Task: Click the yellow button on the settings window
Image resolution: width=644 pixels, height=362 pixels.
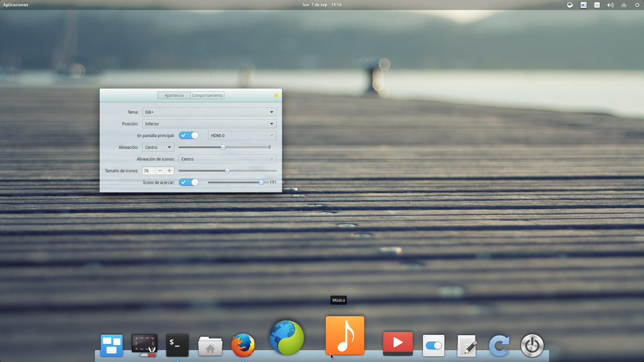Action: (276, 95)
